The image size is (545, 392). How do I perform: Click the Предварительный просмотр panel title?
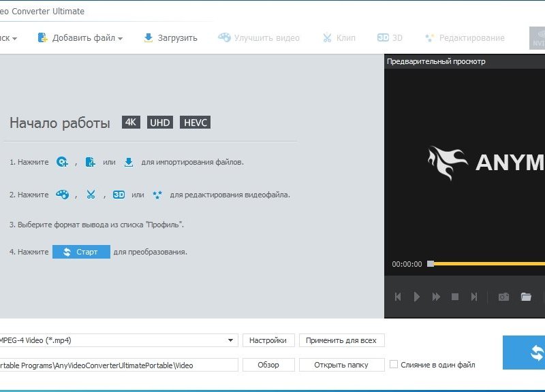(x=436, y=61)
